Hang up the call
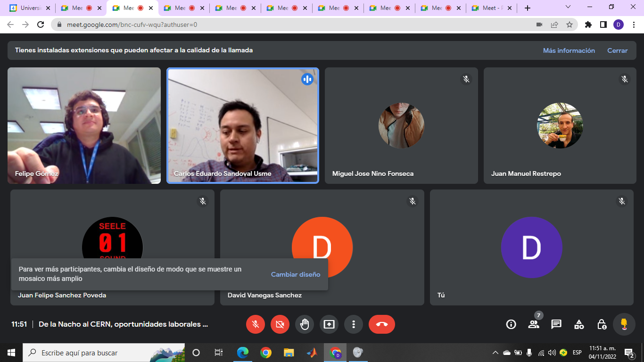 381,324
